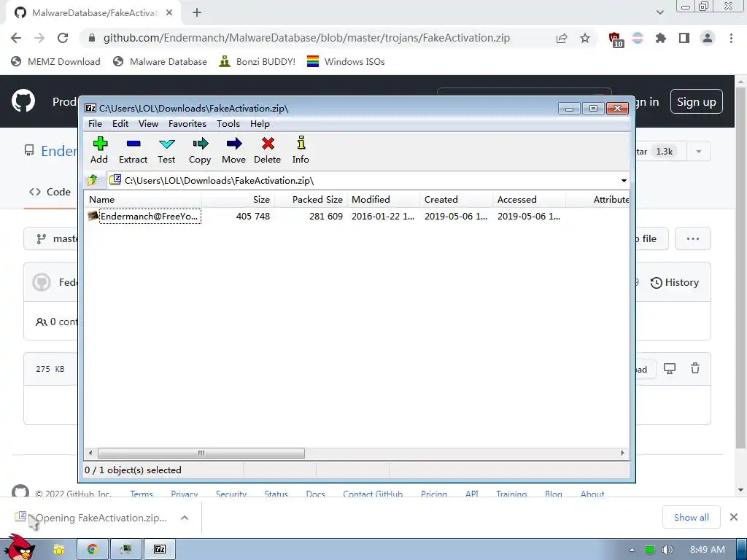Open the Windows ISOs bookmark
The width and height of the screenshot is (747, 560).
coord(346,61)
